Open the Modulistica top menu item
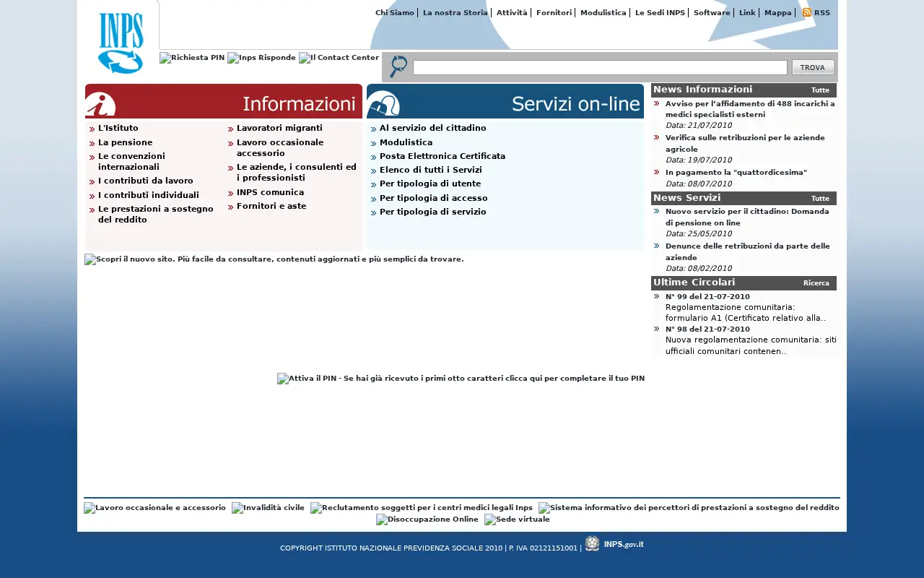924x578 pixels. coord(603,13)
